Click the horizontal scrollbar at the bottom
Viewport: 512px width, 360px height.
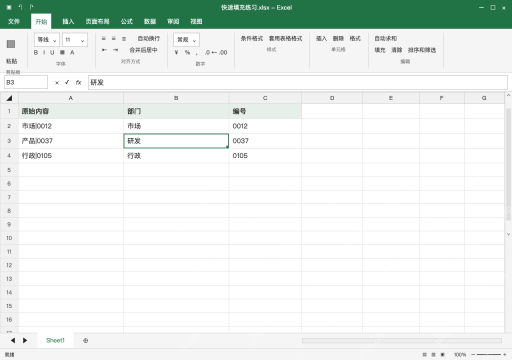click(x=402, y=341)
